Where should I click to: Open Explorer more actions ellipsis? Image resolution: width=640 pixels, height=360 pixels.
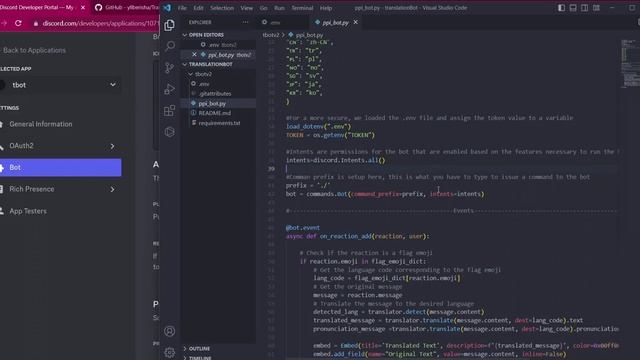click(x=245, y=22)
